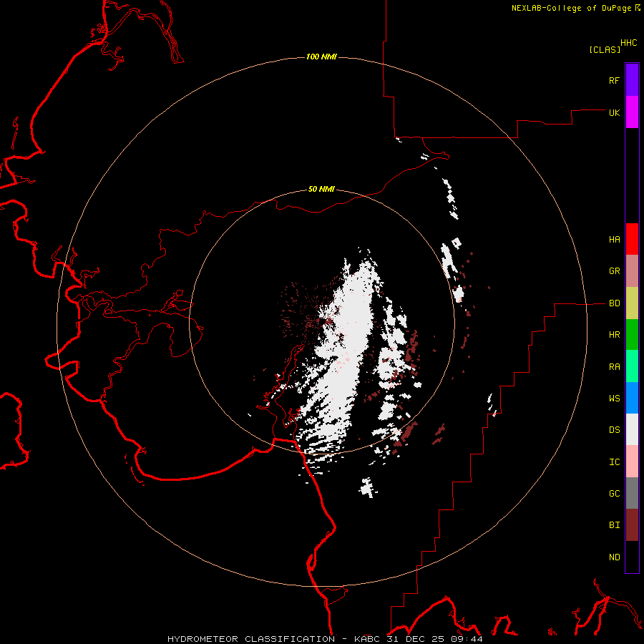Click the GC gray legend swatch
This screenshot has height=644, width=644.
[632, 493]
